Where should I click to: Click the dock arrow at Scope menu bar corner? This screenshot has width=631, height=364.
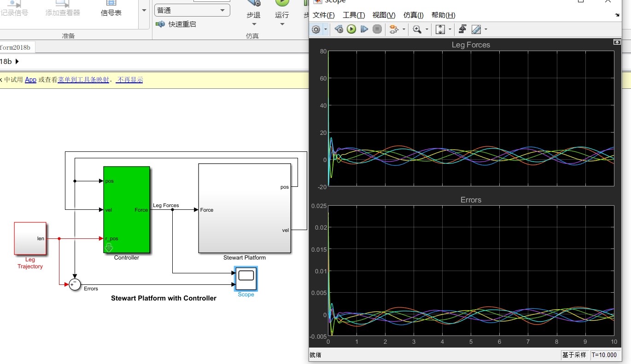click(617, 15)
